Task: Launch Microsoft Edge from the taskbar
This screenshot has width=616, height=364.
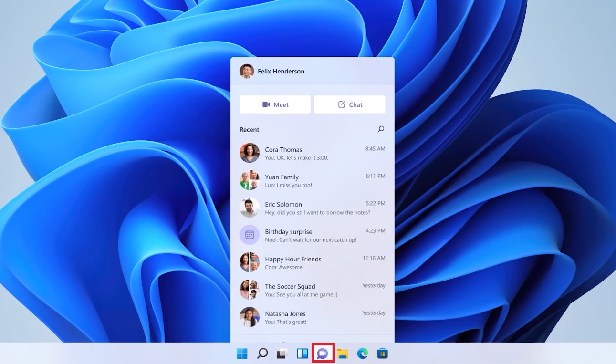Action: [363, 354]
